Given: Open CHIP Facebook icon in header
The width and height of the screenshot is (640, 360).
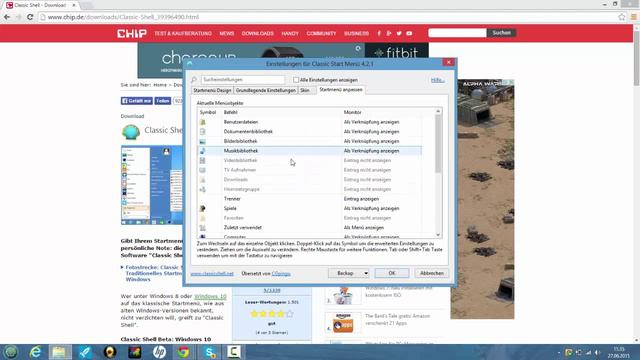Looking at the screenshot, I should [379, 33].
